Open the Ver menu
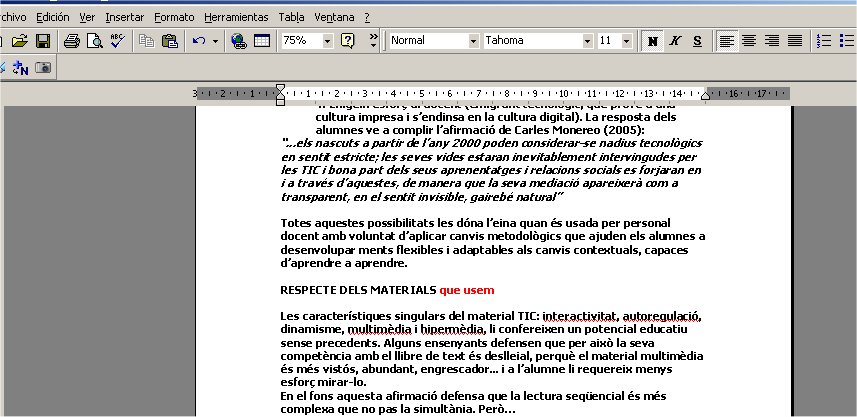The height and width of the screenshot is (417, 857). tap(87, 17)
